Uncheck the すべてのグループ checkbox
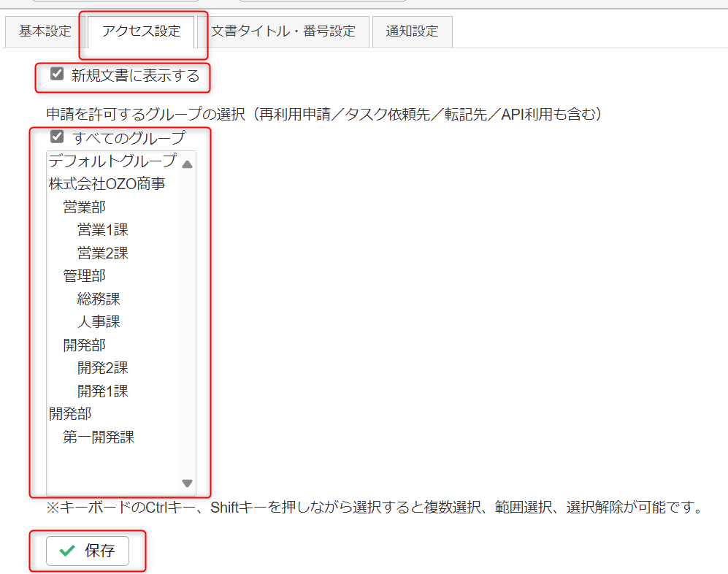This screenshot has height=574, width=728. point(57,137)
